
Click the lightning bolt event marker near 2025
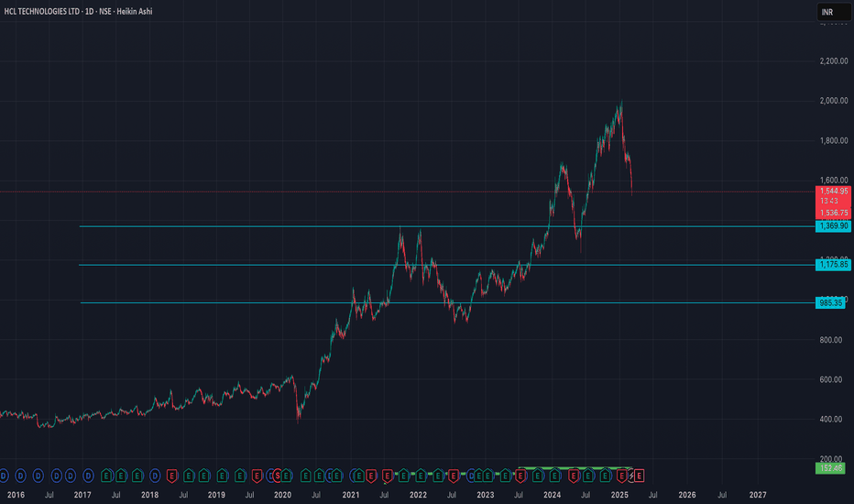(631, 476)
